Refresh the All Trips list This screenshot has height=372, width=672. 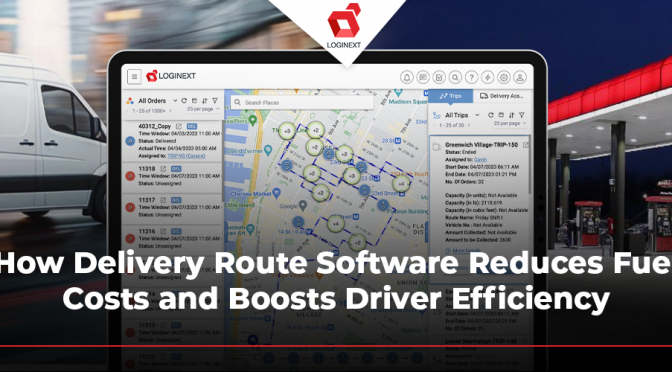[491, 115]
